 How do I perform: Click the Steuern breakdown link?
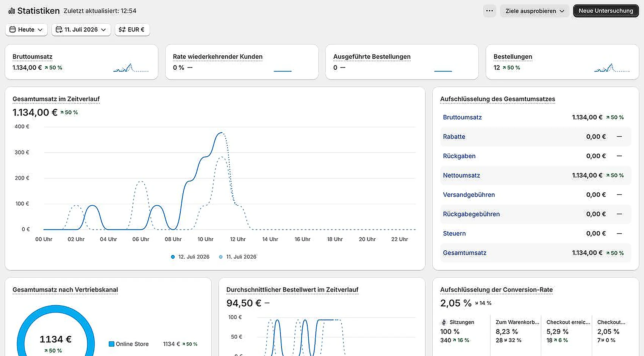coord(454,233)
